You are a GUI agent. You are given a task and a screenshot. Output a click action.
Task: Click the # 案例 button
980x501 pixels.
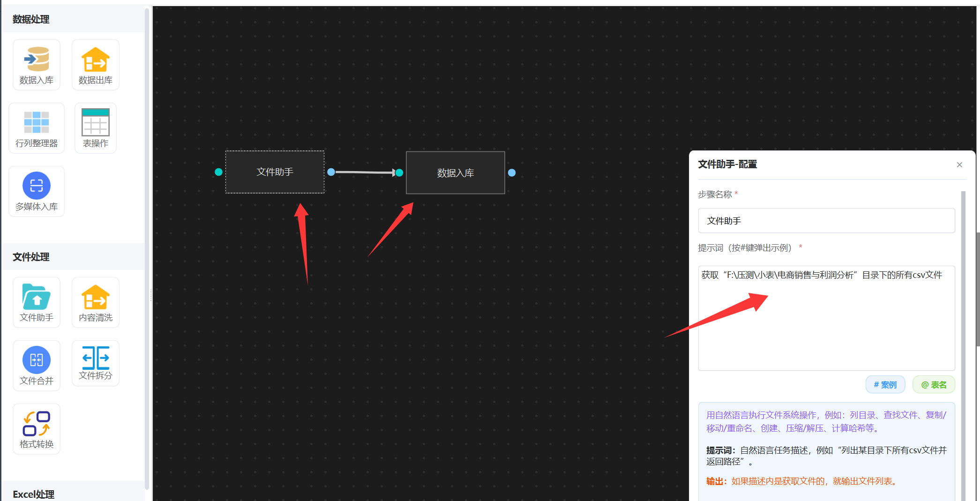[885, 385]
